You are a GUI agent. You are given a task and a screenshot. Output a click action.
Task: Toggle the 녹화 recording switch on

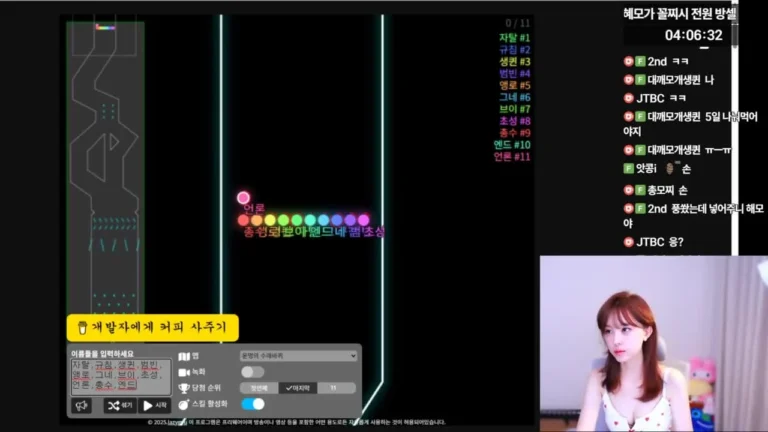[x=253, y=372]
